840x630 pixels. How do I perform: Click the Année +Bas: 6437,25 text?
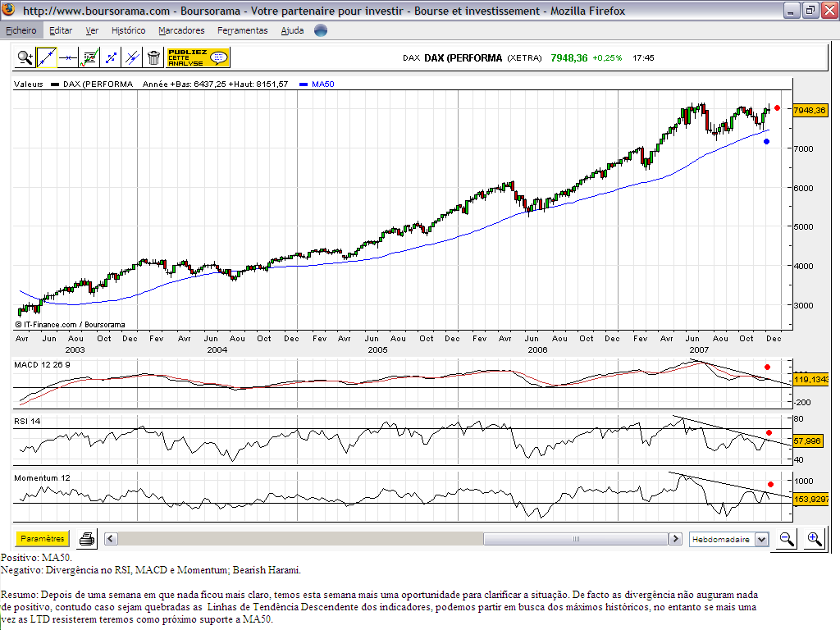tap(185, 84)
